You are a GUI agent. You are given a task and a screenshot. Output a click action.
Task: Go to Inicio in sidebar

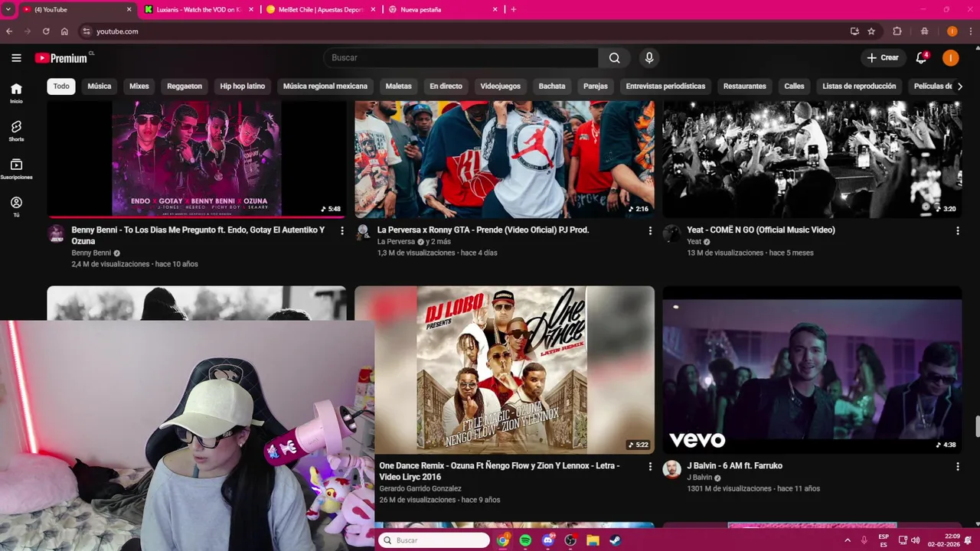click(x=16, y=93)
